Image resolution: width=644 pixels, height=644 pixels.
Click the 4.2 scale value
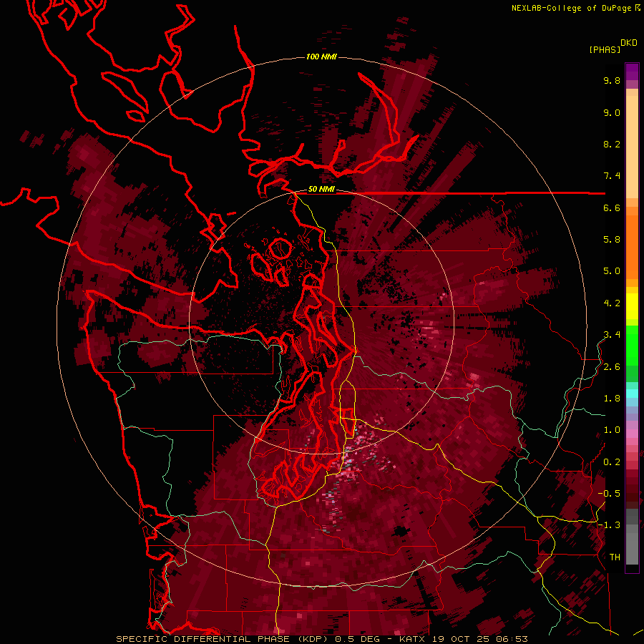click(612, 303)
